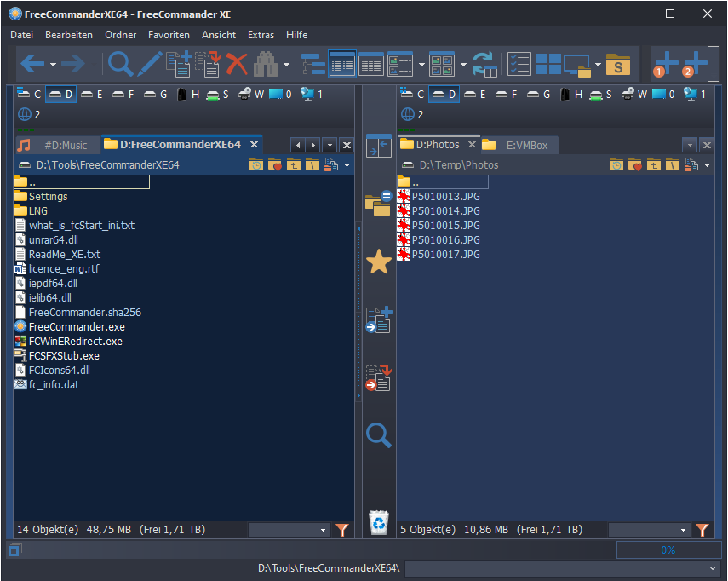Click the binoculars icon in the toolbar
The height and width of the screenshot is (581, 728).
tap(266, 64)
